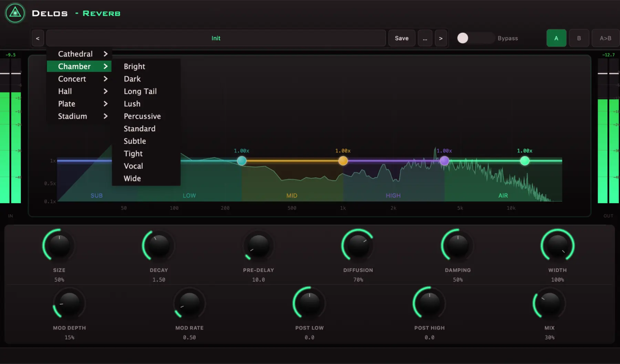This screenshot has height=364, width=620.
Task: Click the input peak reading -9.5
Action: pos(11,55)
